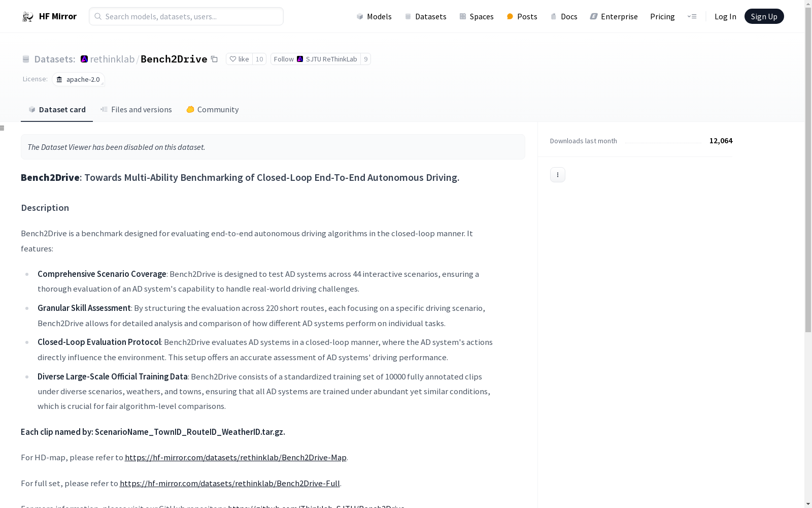Click the Dataset Viewer disabled notice
This screenshot has width=812, height=508.
273,147
